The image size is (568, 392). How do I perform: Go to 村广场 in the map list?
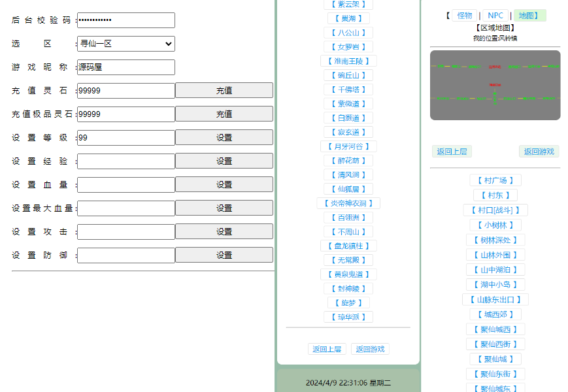495,180
